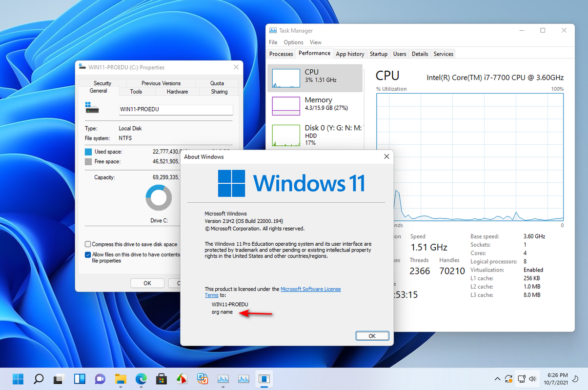The image size is (588, 390).
Task: Launch Teams Chat from the taskbar
Action: 100,379
